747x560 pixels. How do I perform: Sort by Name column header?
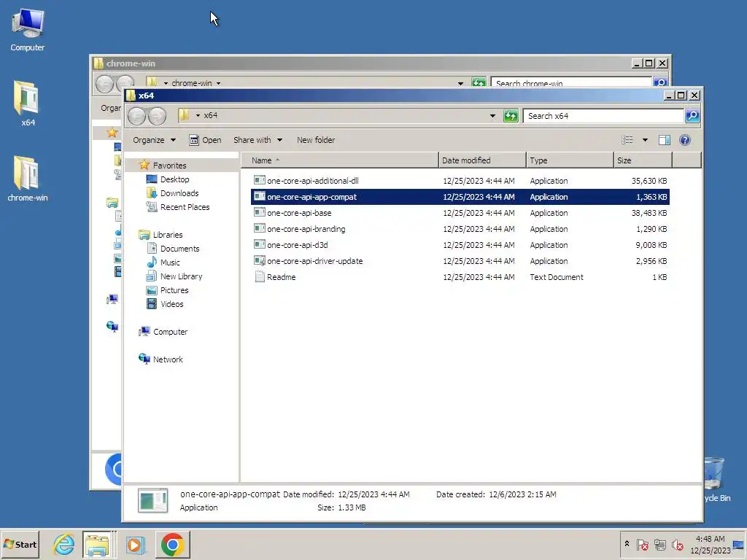[x=340, y=160]
